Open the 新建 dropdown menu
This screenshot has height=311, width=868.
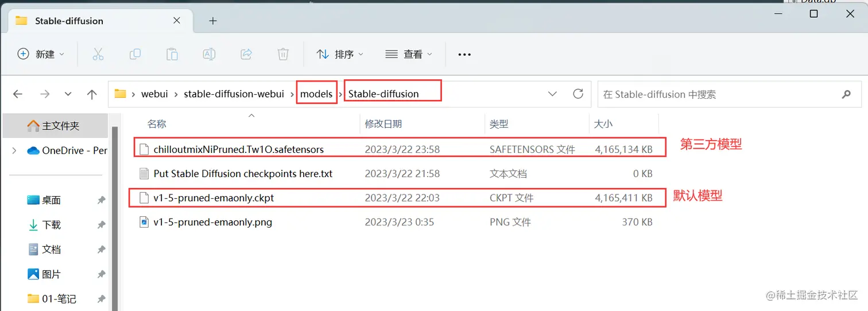coord(41,54)
